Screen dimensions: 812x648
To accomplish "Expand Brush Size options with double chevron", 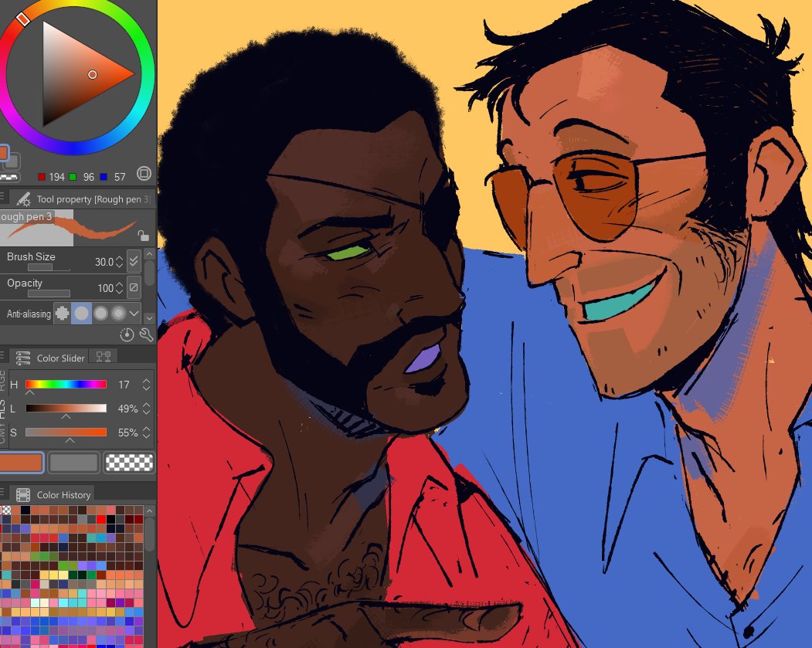I will point(134,261).
